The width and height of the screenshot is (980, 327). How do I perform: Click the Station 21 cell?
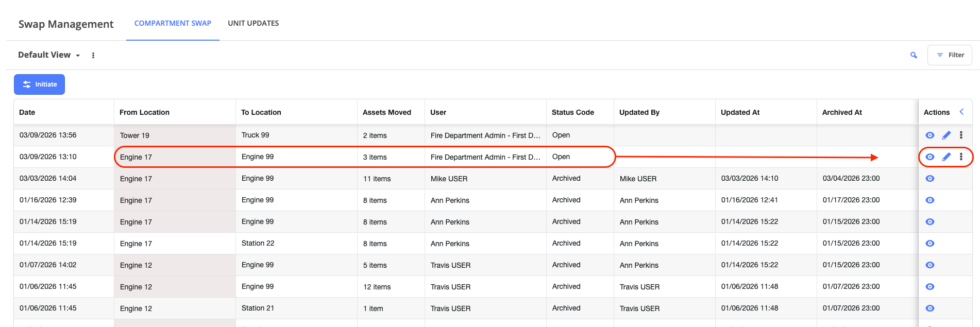coord(296,308)
